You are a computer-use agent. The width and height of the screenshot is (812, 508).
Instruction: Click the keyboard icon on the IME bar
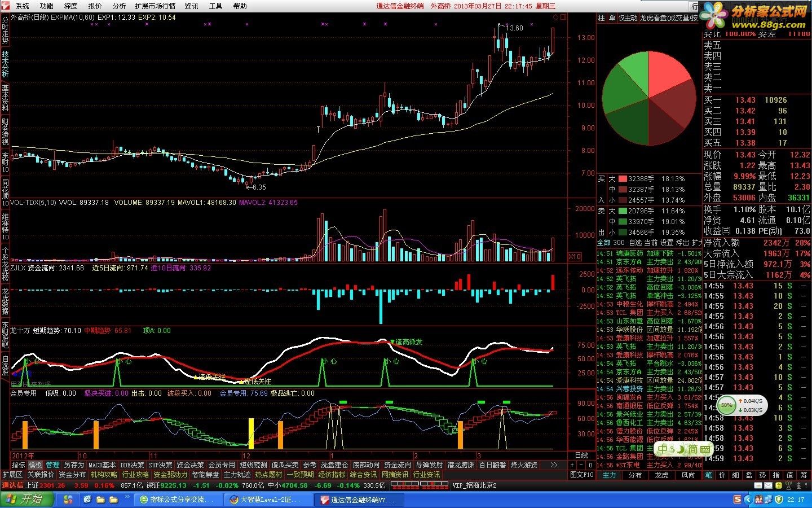[x=705, y=450]
